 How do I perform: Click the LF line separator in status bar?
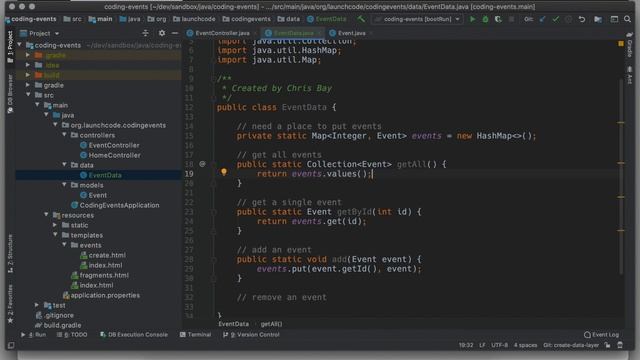482,345
